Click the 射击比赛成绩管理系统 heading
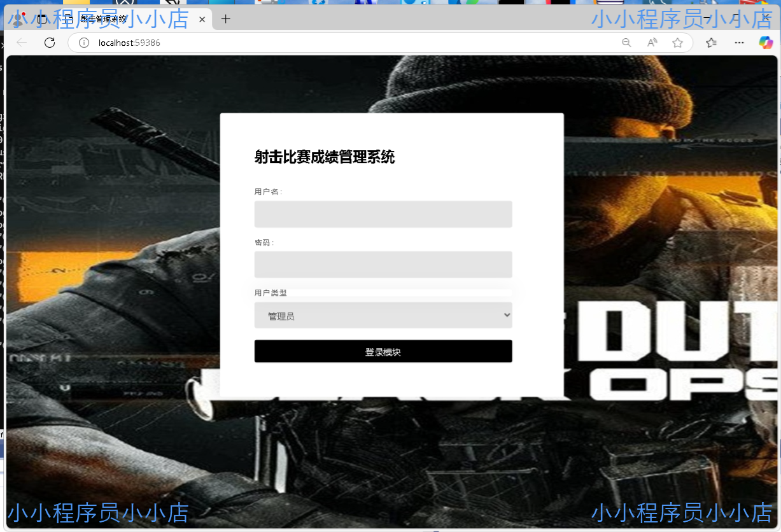The height and width of the screenshot is (532, 781). point(325,157)
